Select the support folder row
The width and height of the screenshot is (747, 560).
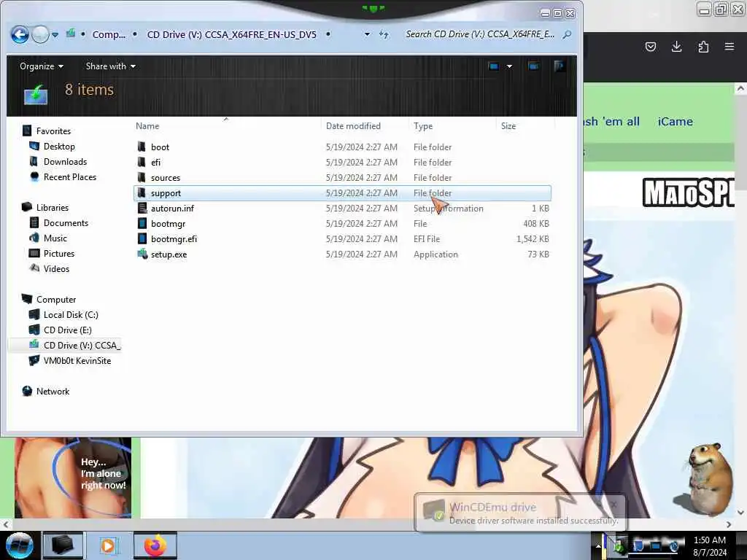(x=343, y=192)
